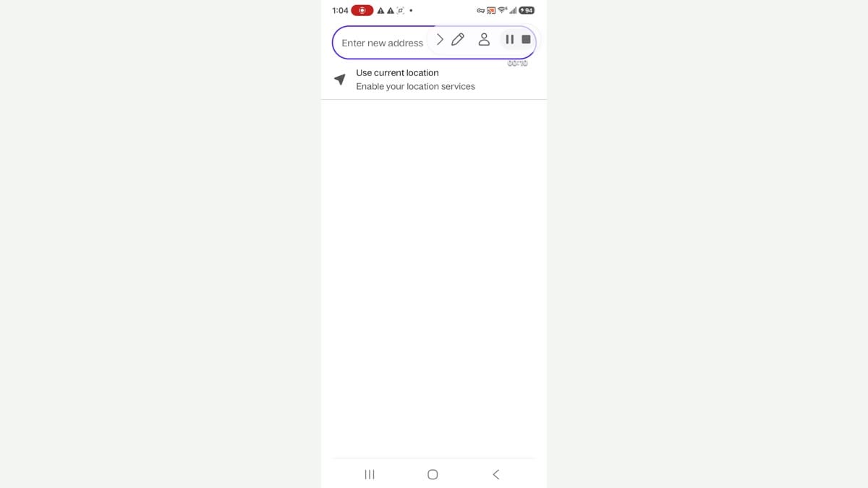Focus the Enter new address field
Screen dimensions: 868x488
point(434,43)
